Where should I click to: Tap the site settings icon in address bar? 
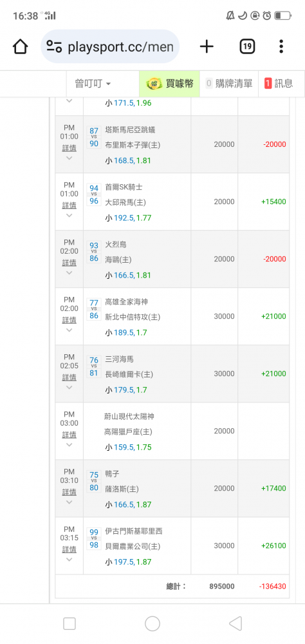(54, 47)
